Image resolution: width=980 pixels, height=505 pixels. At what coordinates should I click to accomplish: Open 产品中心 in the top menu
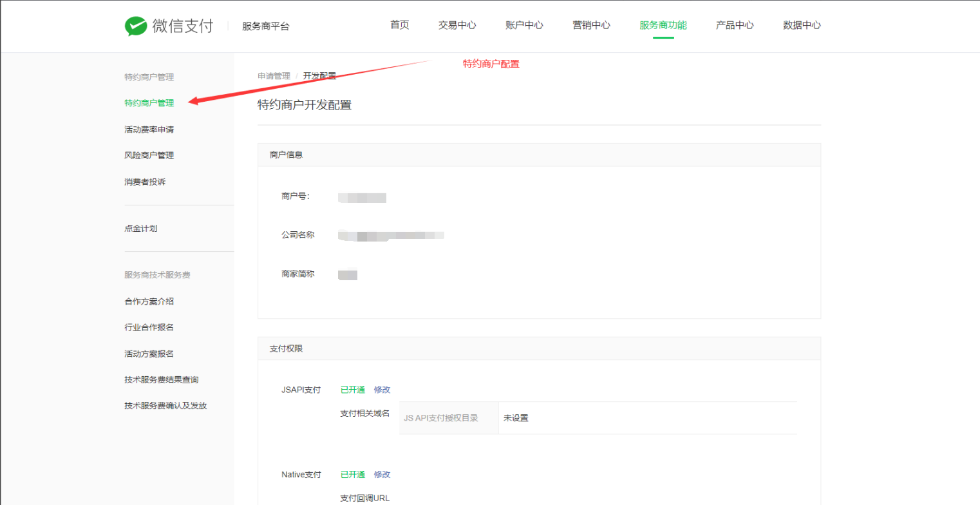(735, 25)
